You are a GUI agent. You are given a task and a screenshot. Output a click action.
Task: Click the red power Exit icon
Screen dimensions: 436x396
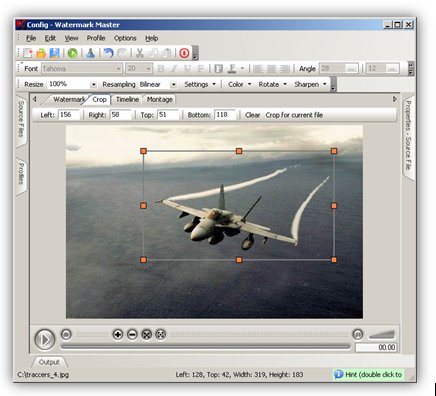click(184, 53)
